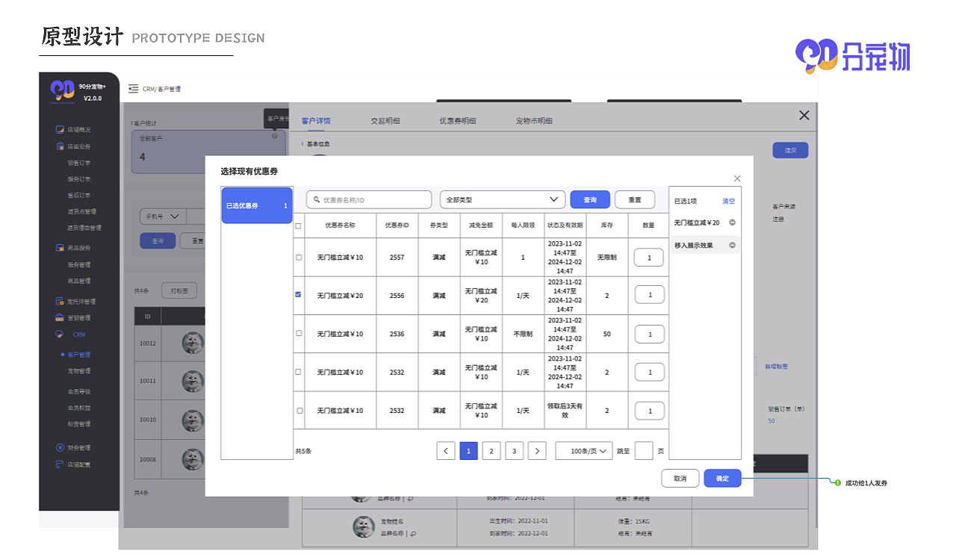
Task: Check the coupon row with ID 2536
Action: 299,334
